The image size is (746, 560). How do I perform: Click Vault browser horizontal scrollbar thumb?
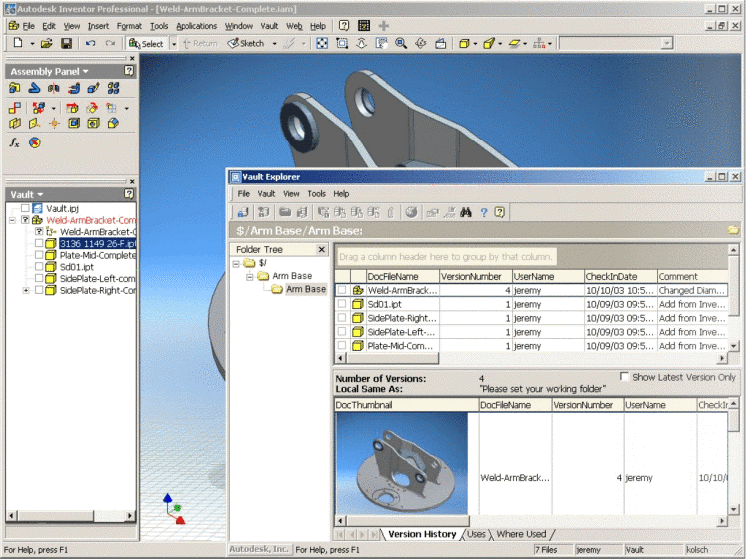click(55, 515)
